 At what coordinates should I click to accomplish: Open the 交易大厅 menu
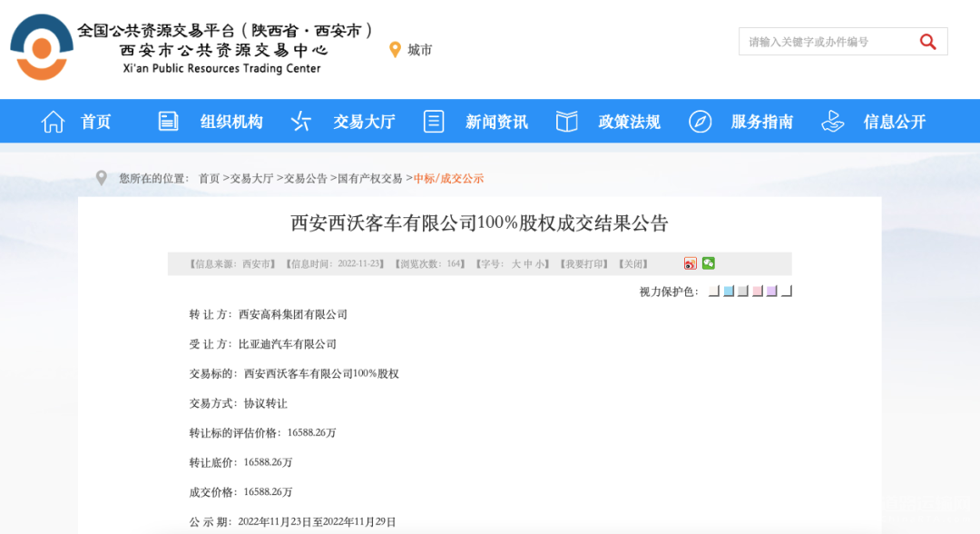364,122
